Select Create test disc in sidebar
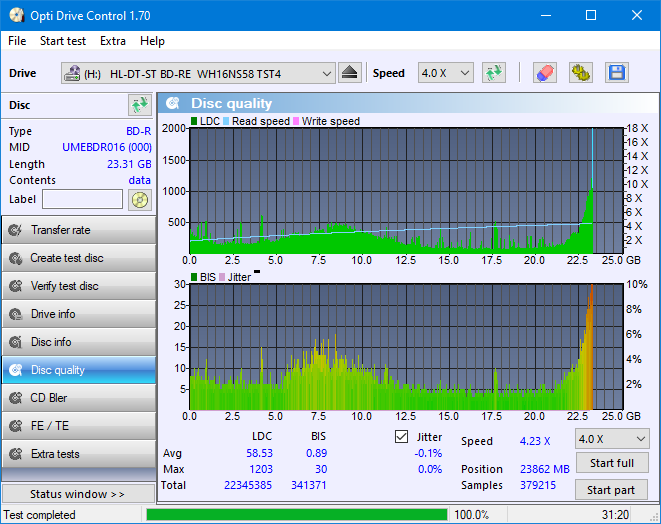The width and height of the screenshot is (661, 524). click(x=79, y=258)
